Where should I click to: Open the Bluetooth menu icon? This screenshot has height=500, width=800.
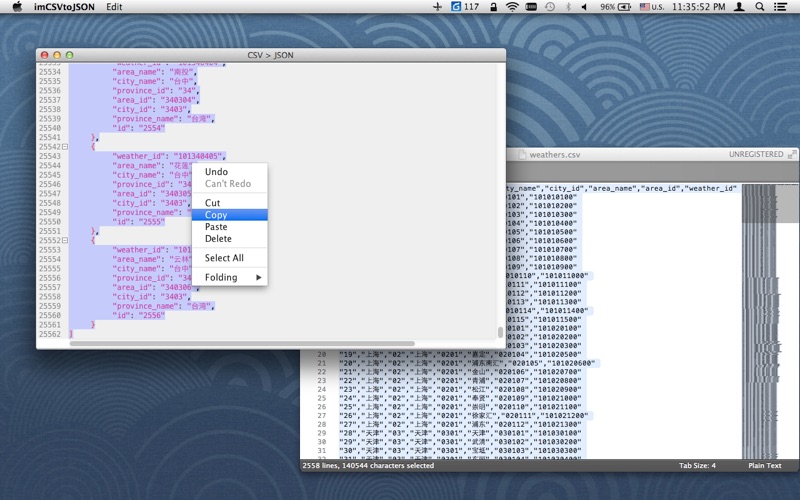[x=568, y=7]
